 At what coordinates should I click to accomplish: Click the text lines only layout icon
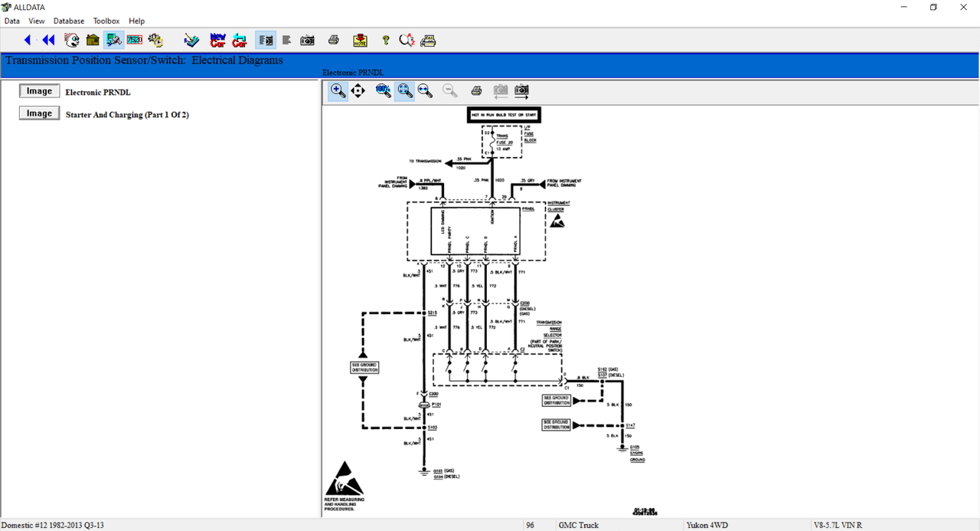(x=286, y=40)
